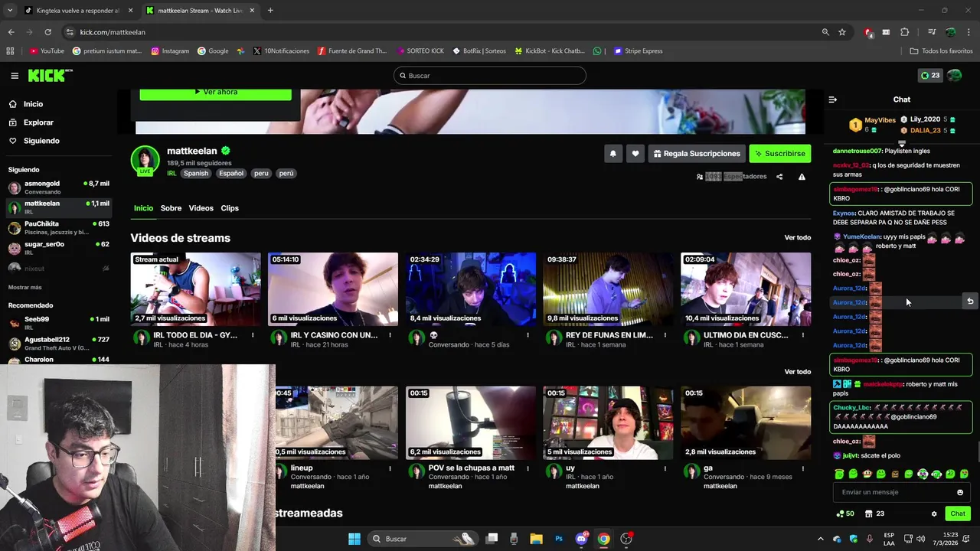980x551 pixels.
Task: Select the Inicio channel tab
Action: pos(143,208)
